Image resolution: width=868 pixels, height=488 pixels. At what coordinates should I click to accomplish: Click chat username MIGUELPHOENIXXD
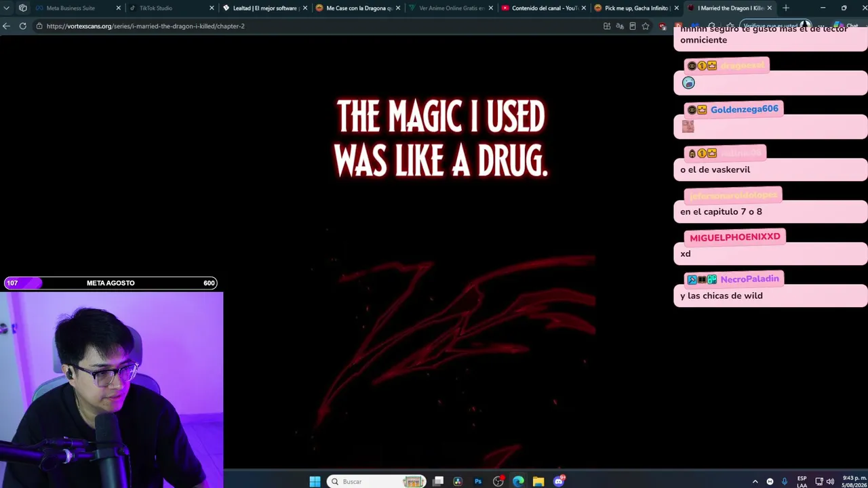pyautogui.click(x=734, y=237)
